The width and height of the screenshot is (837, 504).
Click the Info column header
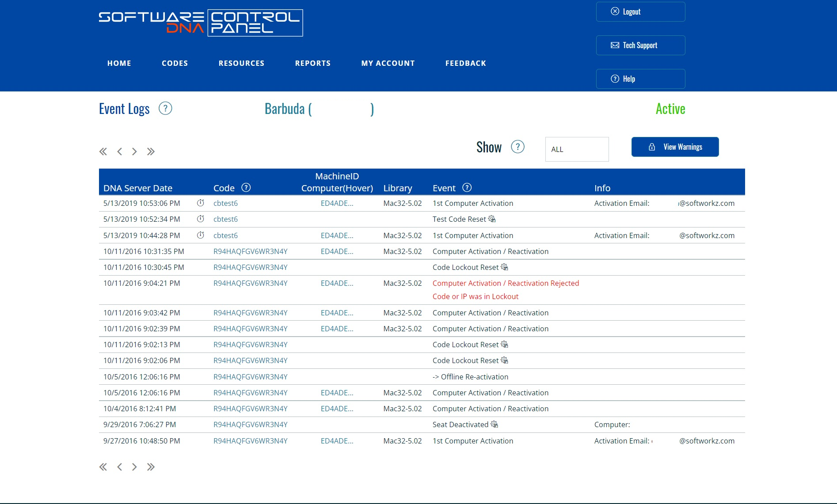pos(602,188)
